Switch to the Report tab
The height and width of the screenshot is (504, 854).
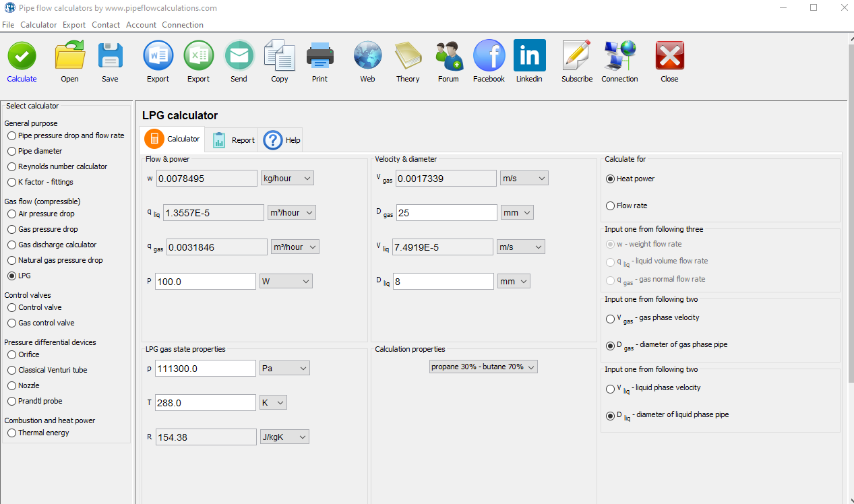click(x=234, y=140)
